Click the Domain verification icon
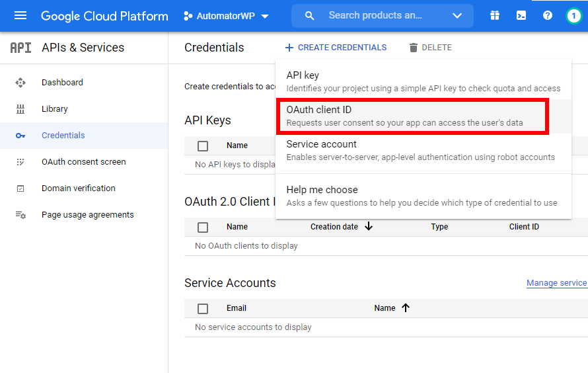Image resolution: width=588 pixels, height=373 pixels. (x=20, y=188)
